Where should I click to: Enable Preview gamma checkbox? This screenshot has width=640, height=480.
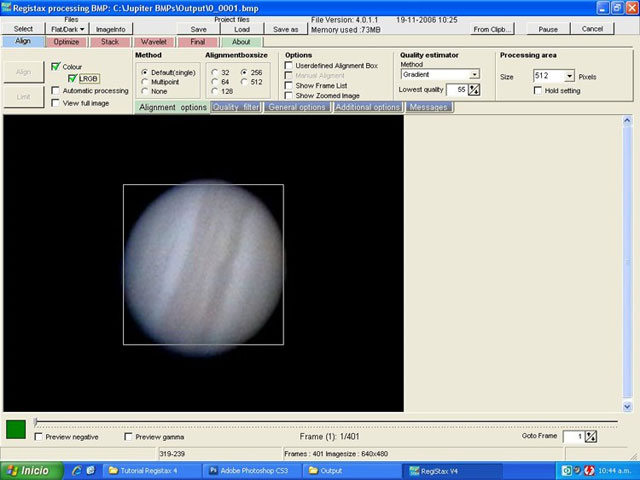coord(129,437)
